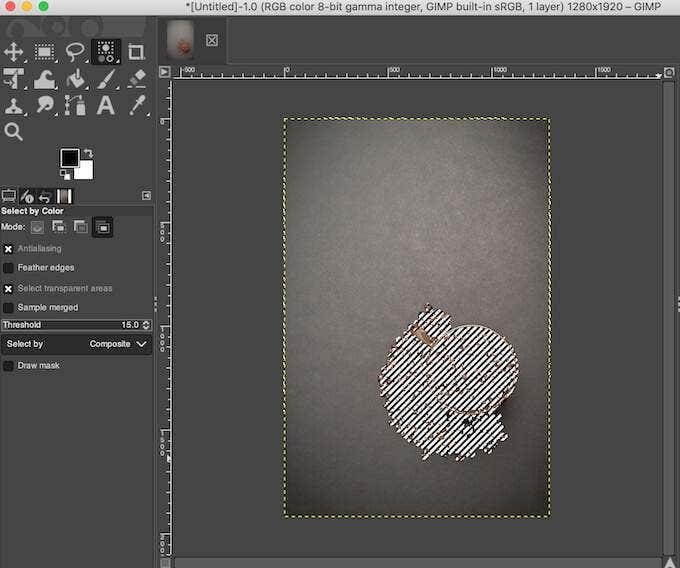Viewport: 680px width, 568px height.
Task: Select the Text tool
Action: coord(106,105)
